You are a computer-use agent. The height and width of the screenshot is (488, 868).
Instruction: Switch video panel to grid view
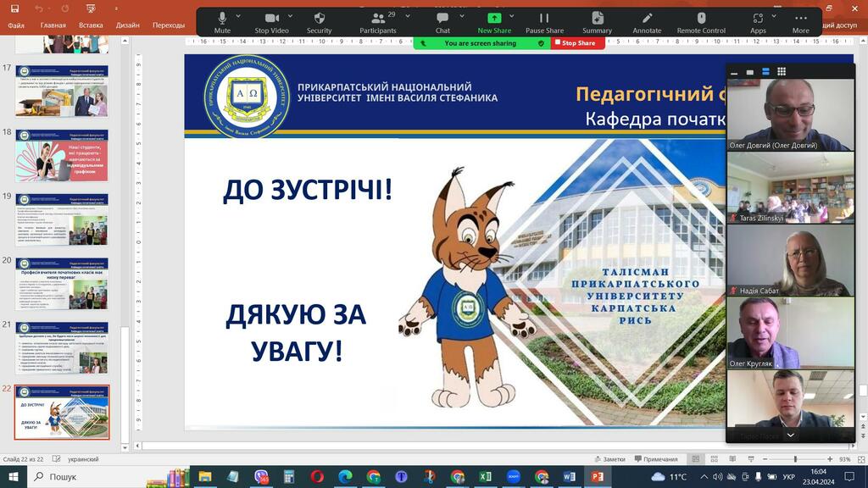point(782,72)
